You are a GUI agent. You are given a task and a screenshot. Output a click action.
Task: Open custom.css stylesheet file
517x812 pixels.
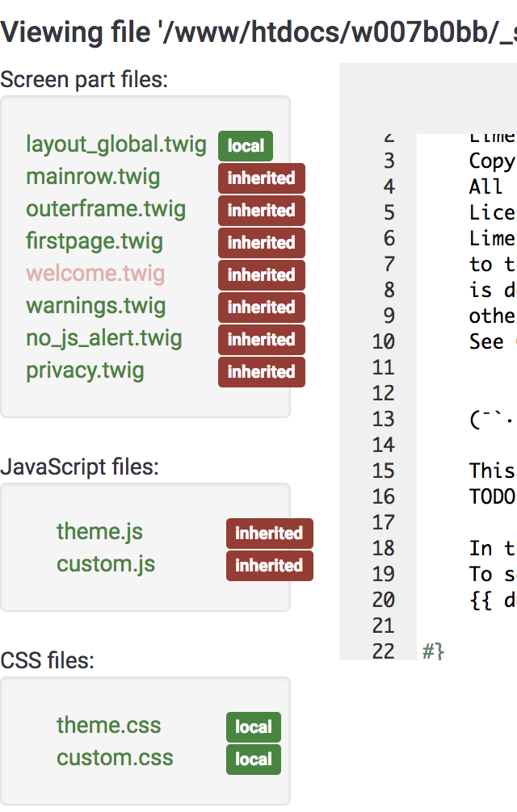click(115, 758)
